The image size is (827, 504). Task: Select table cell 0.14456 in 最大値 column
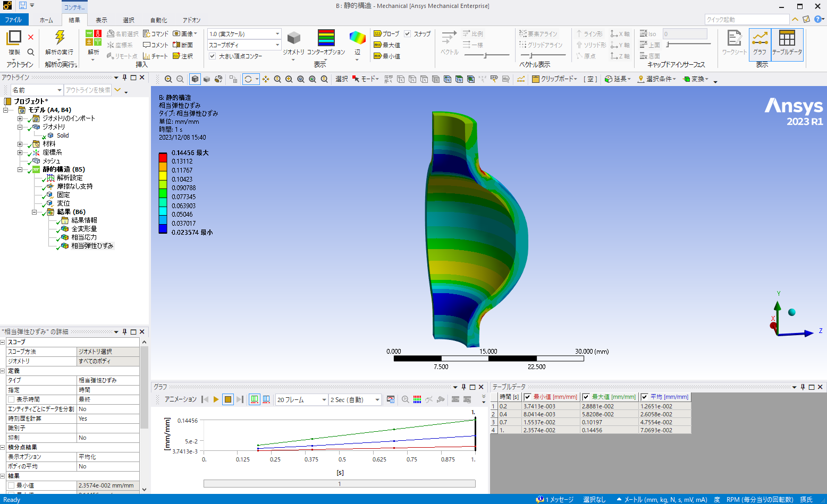pos(609,430)
